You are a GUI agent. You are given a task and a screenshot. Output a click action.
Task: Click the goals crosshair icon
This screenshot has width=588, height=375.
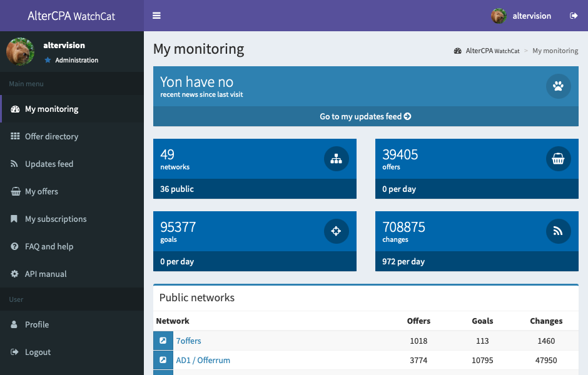coord(337,231)
